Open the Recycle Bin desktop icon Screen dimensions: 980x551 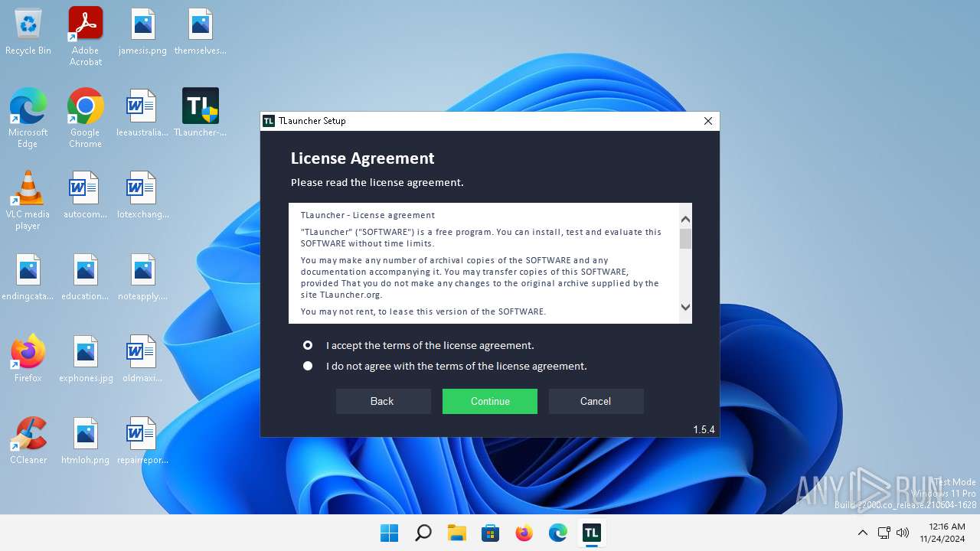(x=28, y=32)
